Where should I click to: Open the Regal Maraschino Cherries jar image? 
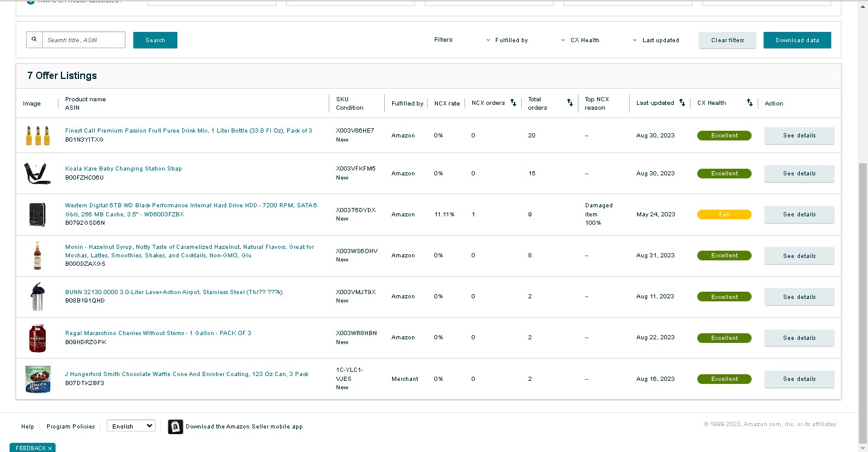coord(37,338)
